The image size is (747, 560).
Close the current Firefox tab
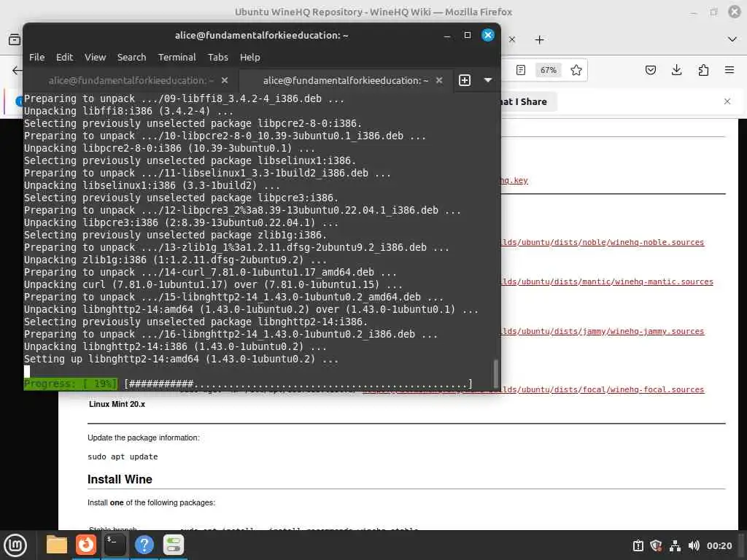[512, 39]
